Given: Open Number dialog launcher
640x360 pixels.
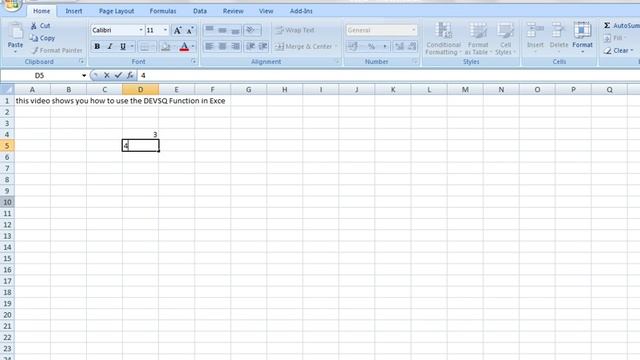Looking at the screenshot, I should coord(415,62).
